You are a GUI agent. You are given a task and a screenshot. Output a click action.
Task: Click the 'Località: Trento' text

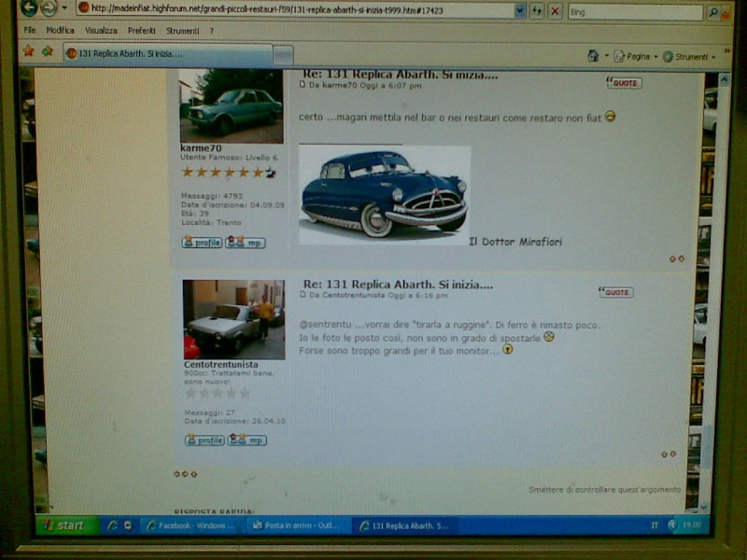pyautogui.click(x=211, y=222)
